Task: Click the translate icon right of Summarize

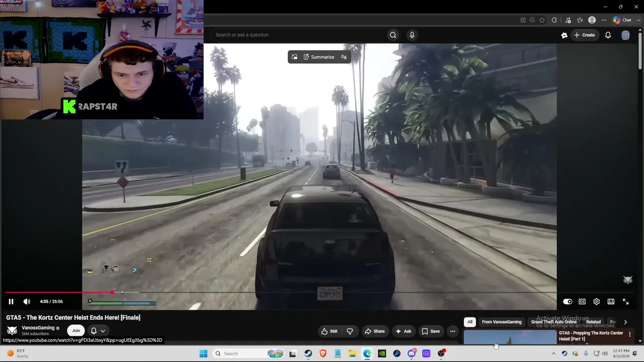Action: (x=344, y=57)
